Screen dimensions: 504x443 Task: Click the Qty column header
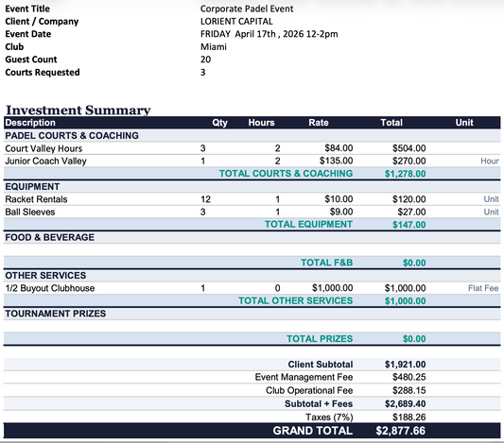coord(220,122)
